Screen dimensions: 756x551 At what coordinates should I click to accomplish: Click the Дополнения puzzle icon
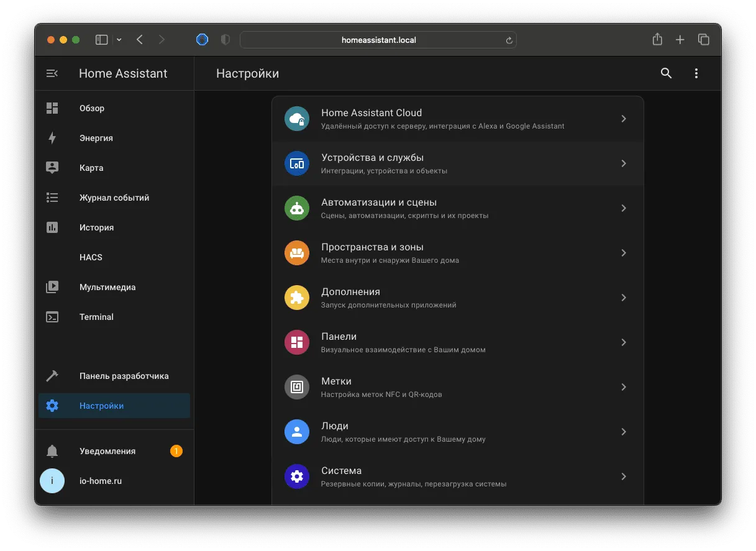point(297,298)
